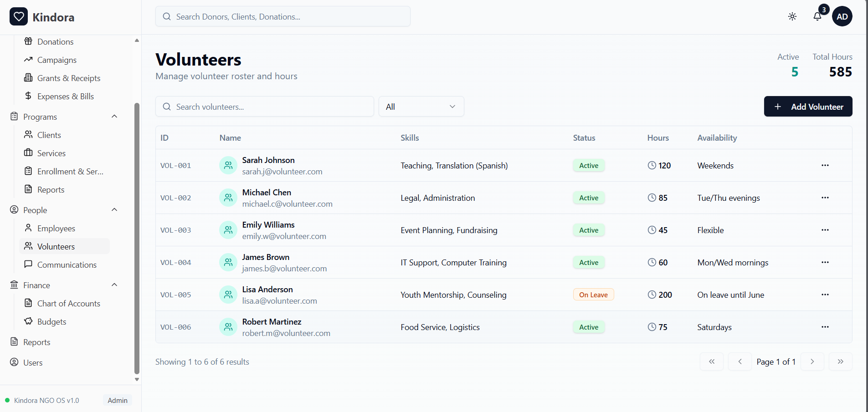
Task: Click Michael Chen's avatar icon
Action: pos(228,198)
